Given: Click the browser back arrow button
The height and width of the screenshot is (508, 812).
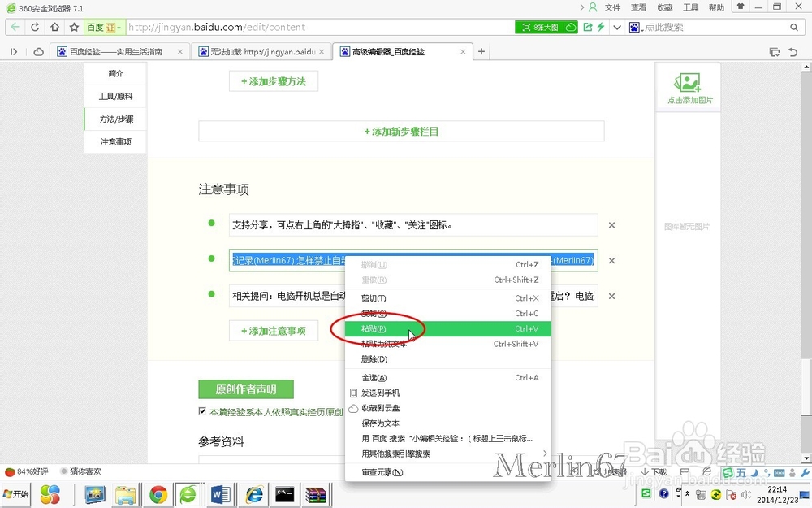Looking at the screenshot, I should 15,27.
